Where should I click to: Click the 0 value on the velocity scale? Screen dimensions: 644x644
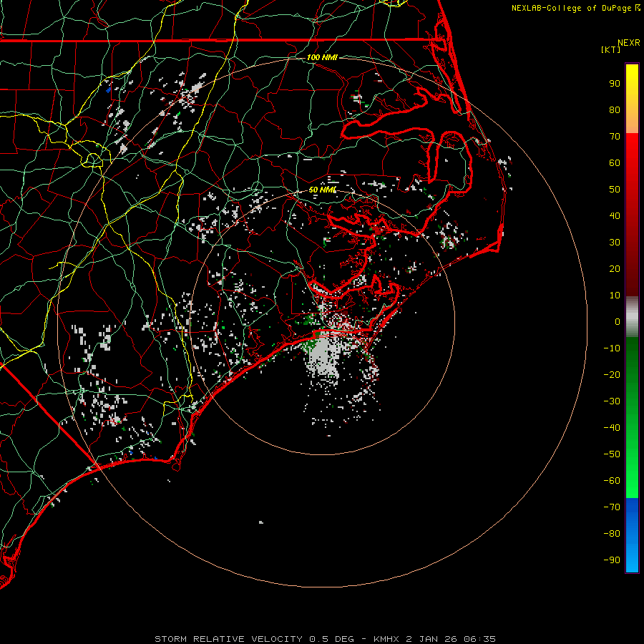point(618,322)
